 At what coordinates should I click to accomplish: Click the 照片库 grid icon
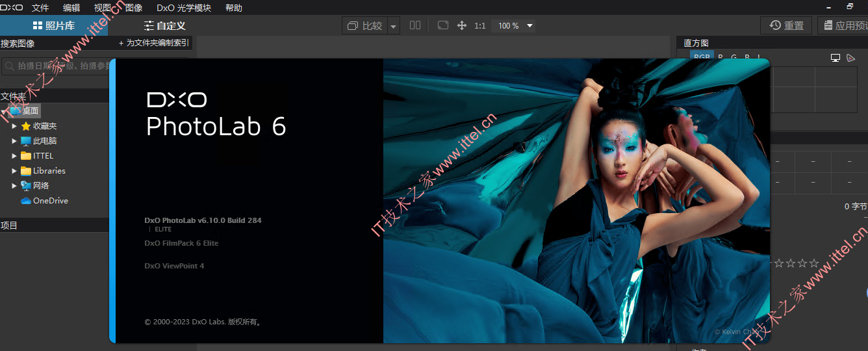38,26
